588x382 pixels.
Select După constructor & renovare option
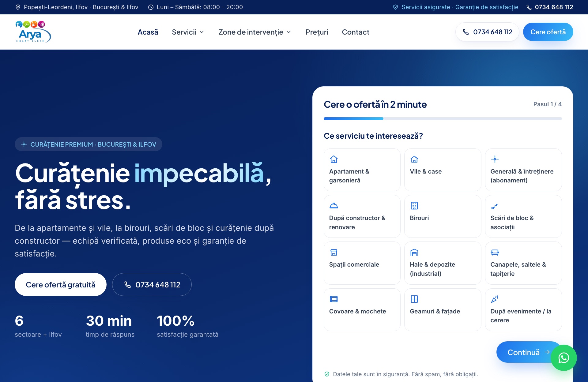[362, 216]
